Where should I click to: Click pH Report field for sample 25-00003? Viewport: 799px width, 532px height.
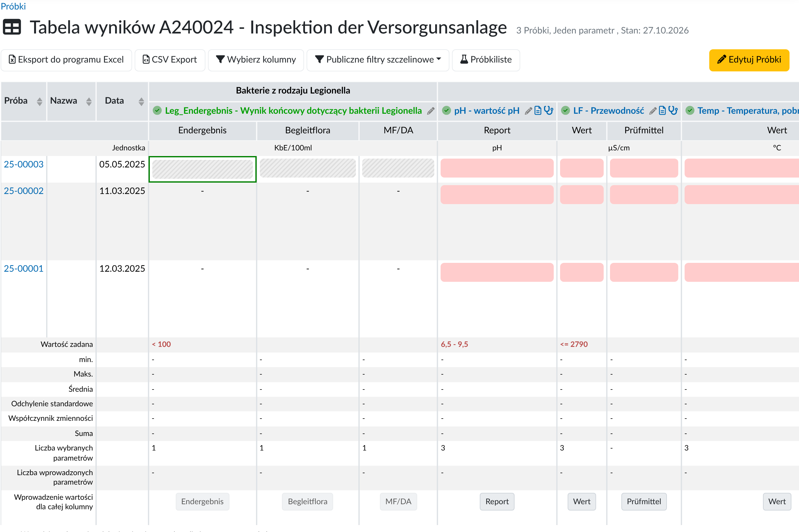point(497,168)
